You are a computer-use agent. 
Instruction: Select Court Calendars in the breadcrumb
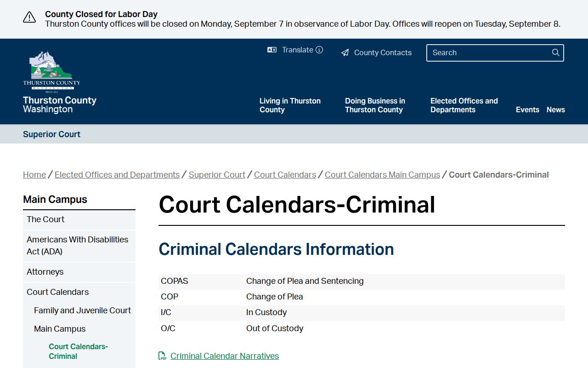tap(285, 175)
